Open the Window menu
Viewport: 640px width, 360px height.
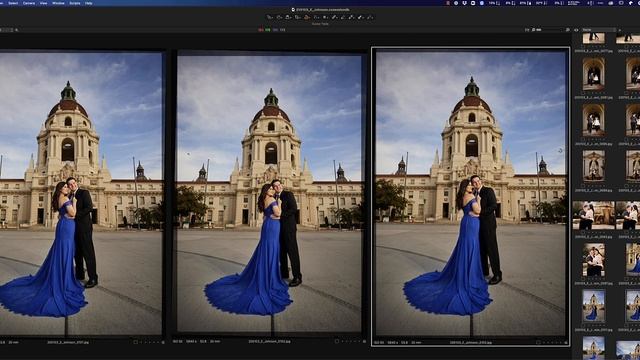click(x=58, y=3)
